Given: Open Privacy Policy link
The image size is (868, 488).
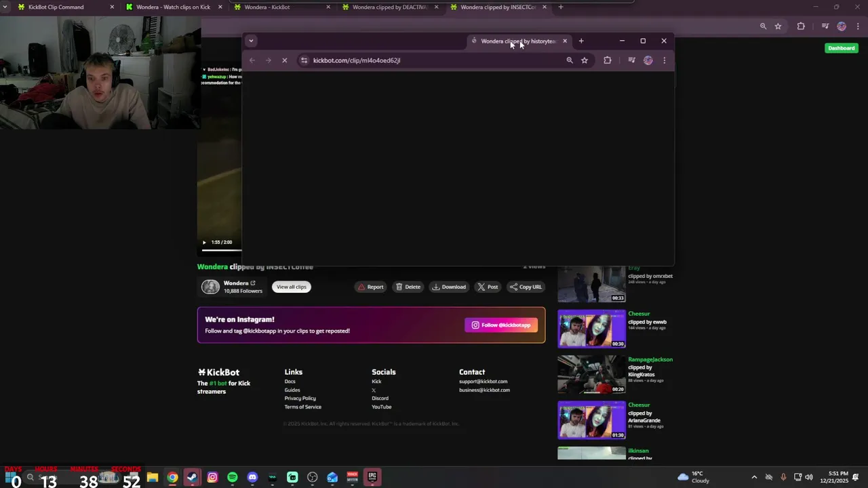Looking at the screenshot, I should 300,399.
